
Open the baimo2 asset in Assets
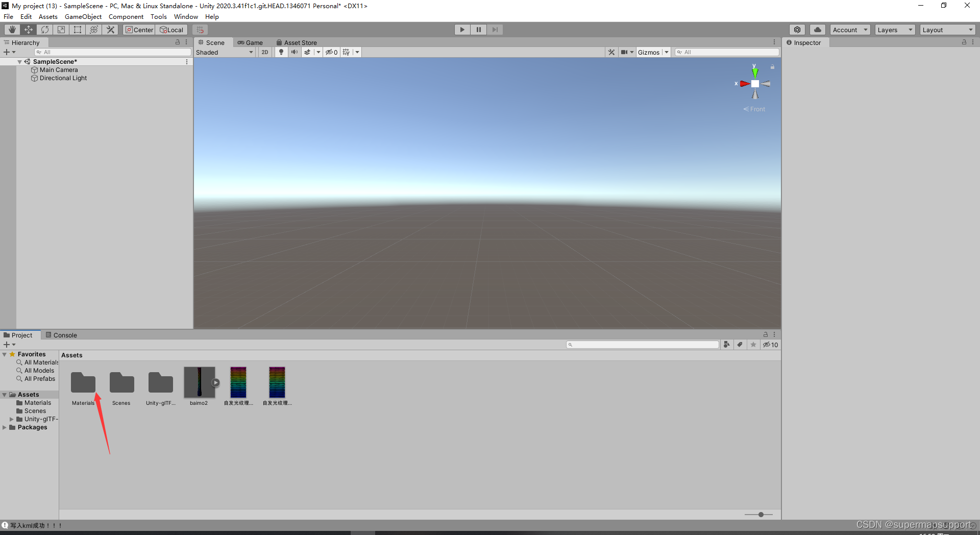199,382
